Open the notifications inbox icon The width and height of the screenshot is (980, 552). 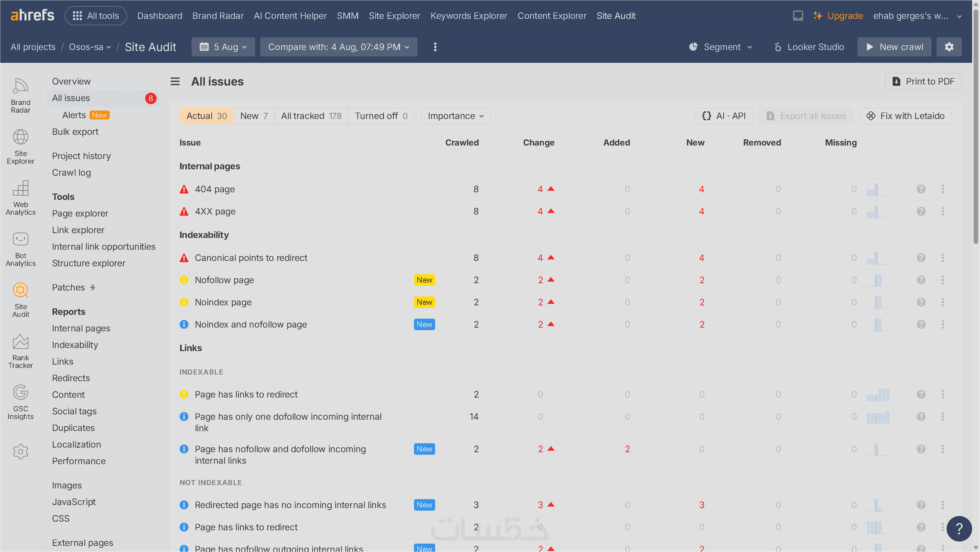point(798,16)
